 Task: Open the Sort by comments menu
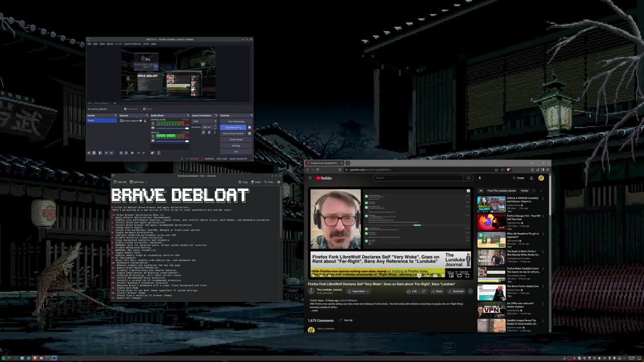tap(346, 320)
